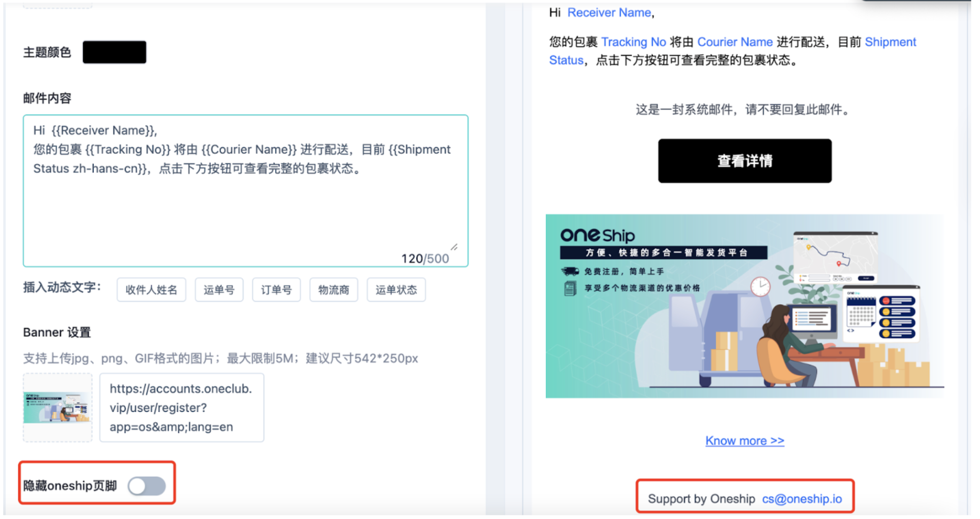
Task: Click the 查看详情 button in preview
Action: [x=745, y=161]
